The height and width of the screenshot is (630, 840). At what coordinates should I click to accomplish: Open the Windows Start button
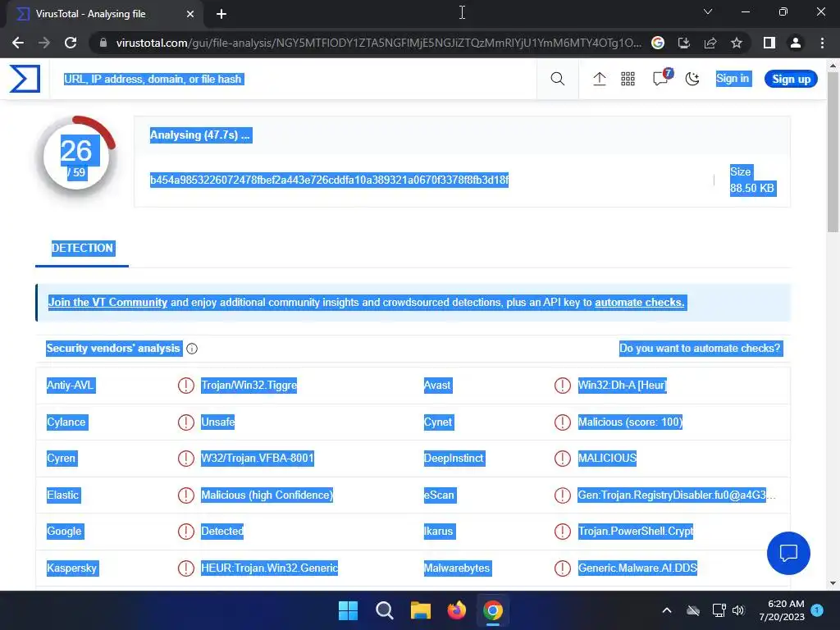(x=348, y=610)
